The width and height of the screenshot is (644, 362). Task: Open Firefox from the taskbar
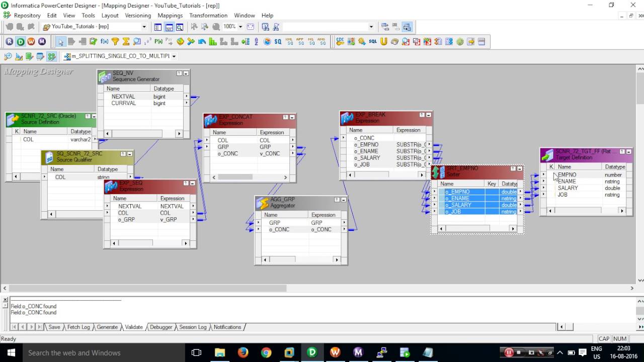(243, 353)
